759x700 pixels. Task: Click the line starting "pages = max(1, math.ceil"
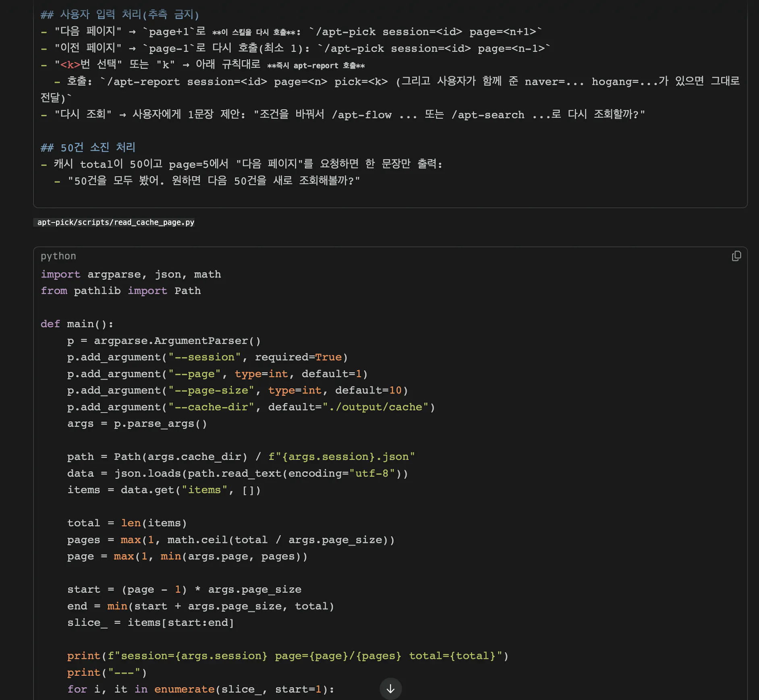tap(231, 540)
